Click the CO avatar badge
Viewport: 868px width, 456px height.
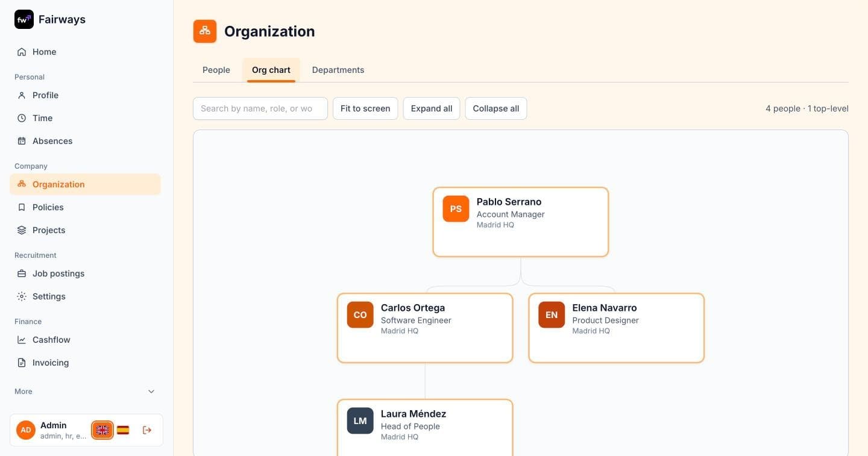360,315
